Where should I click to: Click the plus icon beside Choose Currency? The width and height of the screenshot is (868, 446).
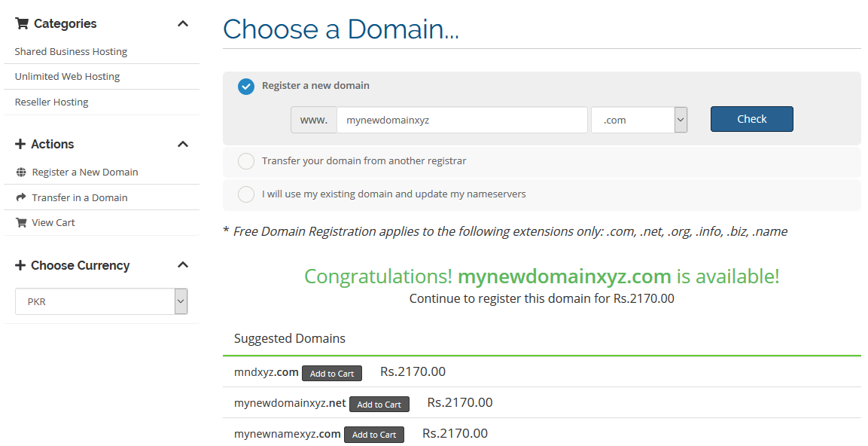20,265
